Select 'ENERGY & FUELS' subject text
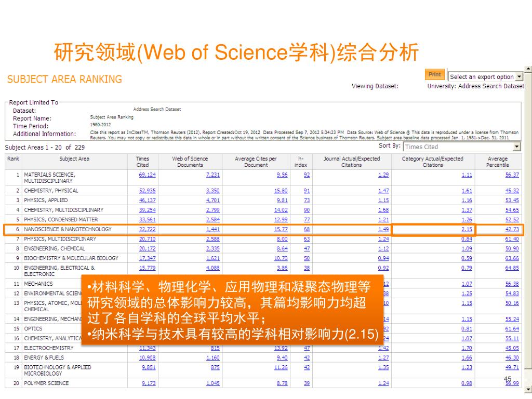The width and height of the screenshot is (532, 399). [44, 357]
